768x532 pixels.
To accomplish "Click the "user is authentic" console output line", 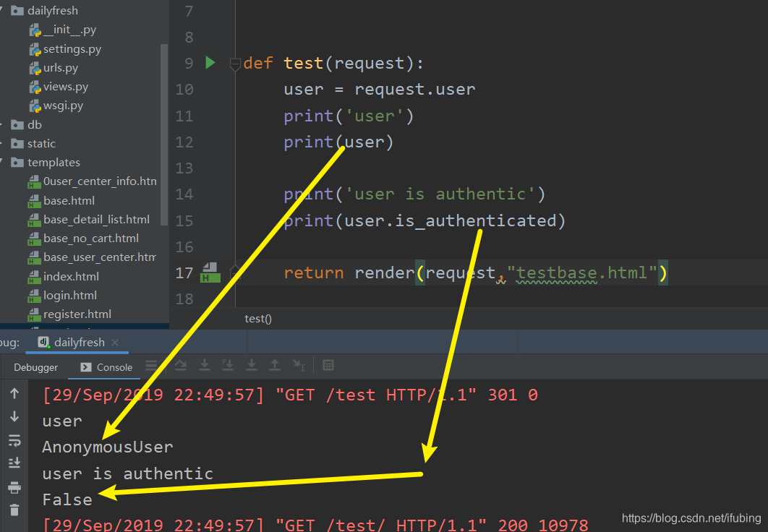I will [127, 473].
